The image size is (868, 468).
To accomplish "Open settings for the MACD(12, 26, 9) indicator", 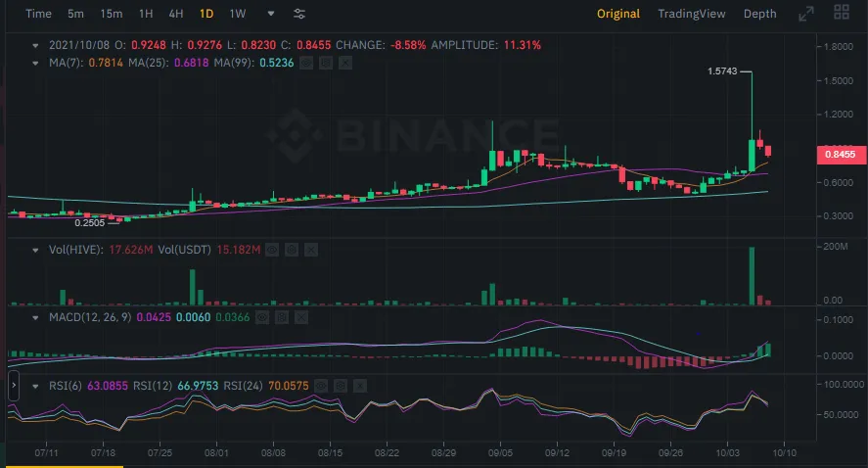I will point(282,318).
